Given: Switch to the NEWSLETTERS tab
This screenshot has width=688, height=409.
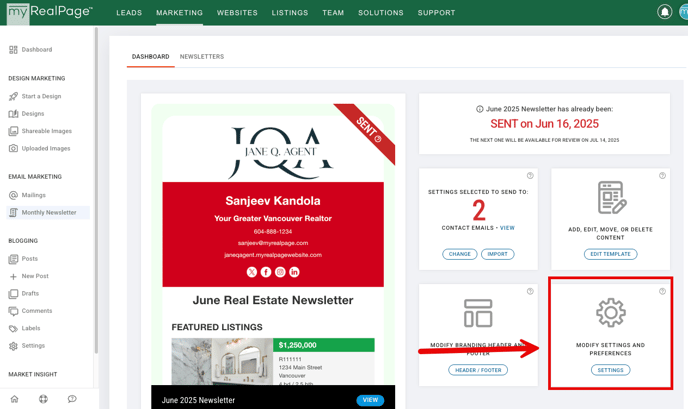Looking at the screenshot, I should click(x=202, y=57).
